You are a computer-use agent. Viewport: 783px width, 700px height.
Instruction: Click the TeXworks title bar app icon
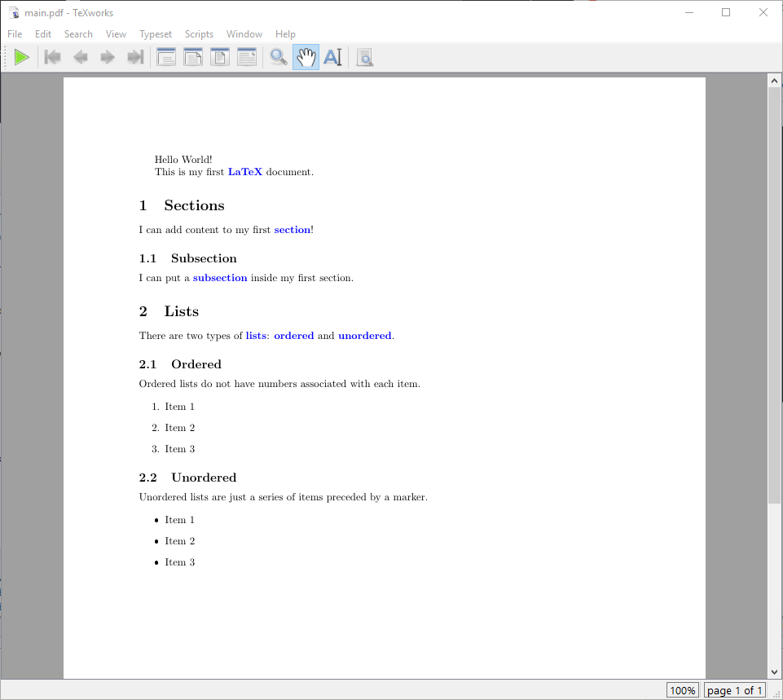point(15,12)
